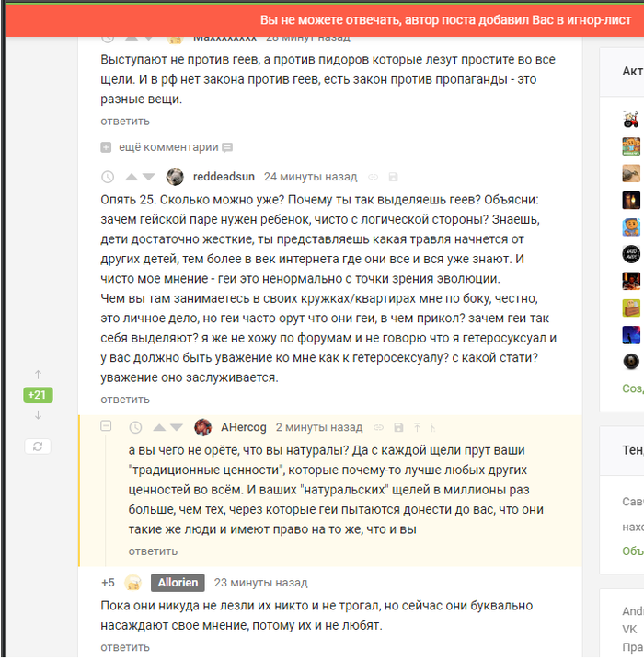This screenshot has width=644, height=661.
Task: Upvote the reddeadsun comment
Action: click(x=132, y=177)
